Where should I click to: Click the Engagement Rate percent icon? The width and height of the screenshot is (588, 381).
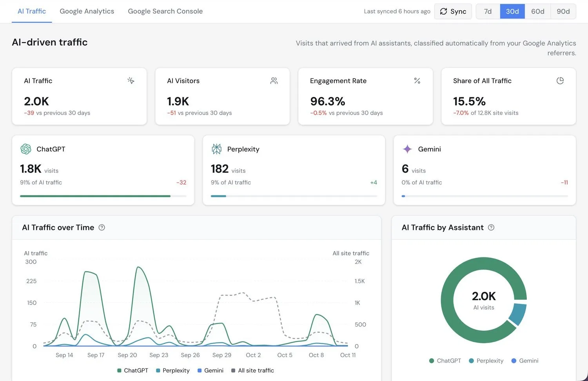coord(417,80)
